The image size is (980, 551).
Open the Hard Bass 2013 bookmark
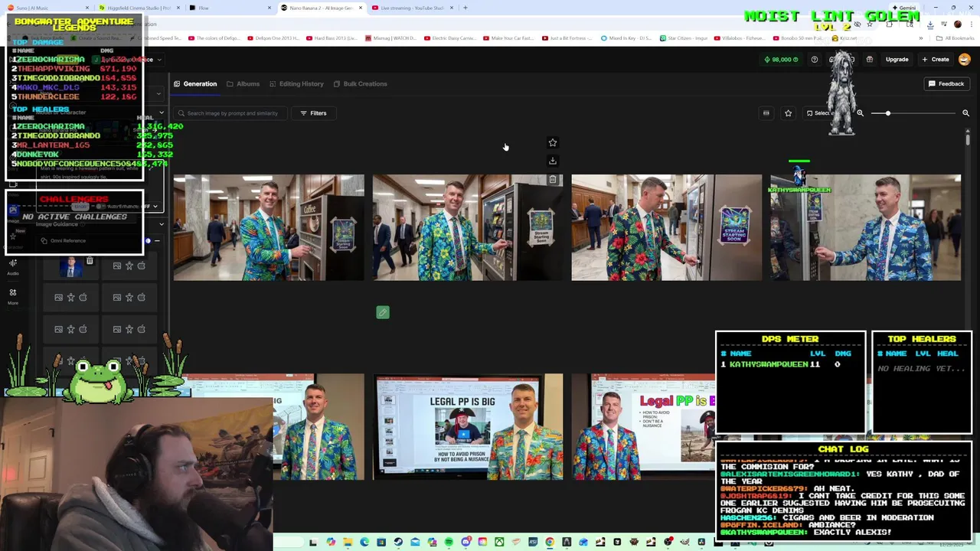[331, 38]
